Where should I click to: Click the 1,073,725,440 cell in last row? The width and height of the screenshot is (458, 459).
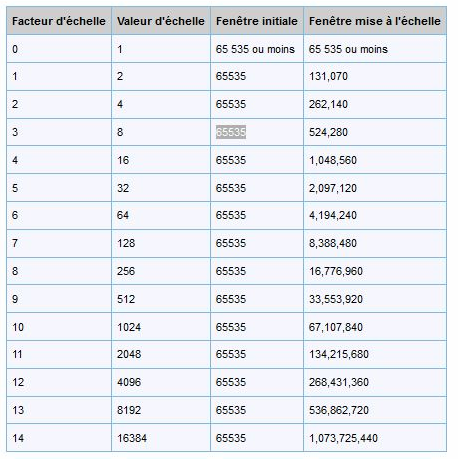[x=375, y=438]
